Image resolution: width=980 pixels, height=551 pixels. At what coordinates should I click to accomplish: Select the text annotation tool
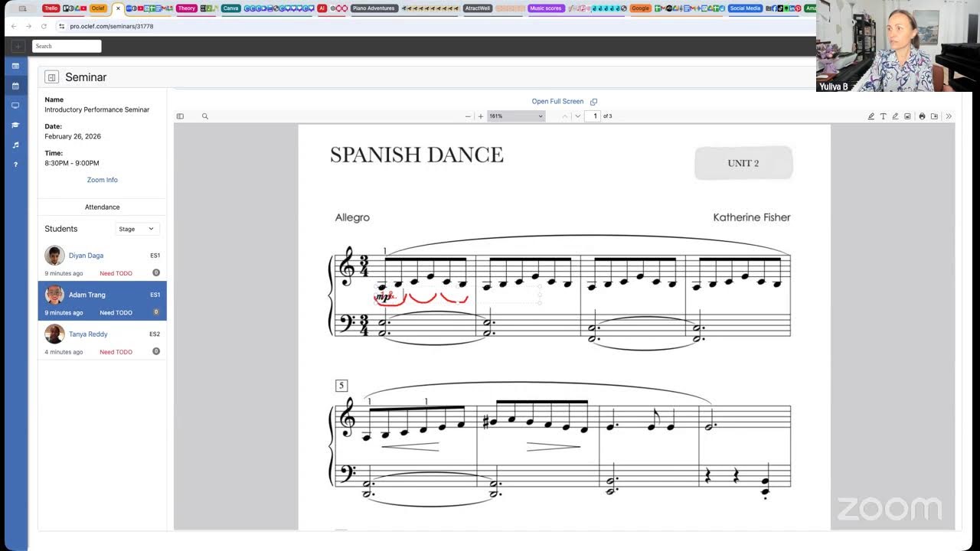coord(883,116)
